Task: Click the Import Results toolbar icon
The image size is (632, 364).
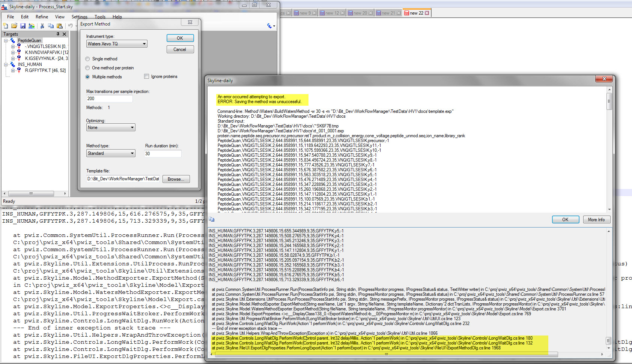Action: [32, 26]
